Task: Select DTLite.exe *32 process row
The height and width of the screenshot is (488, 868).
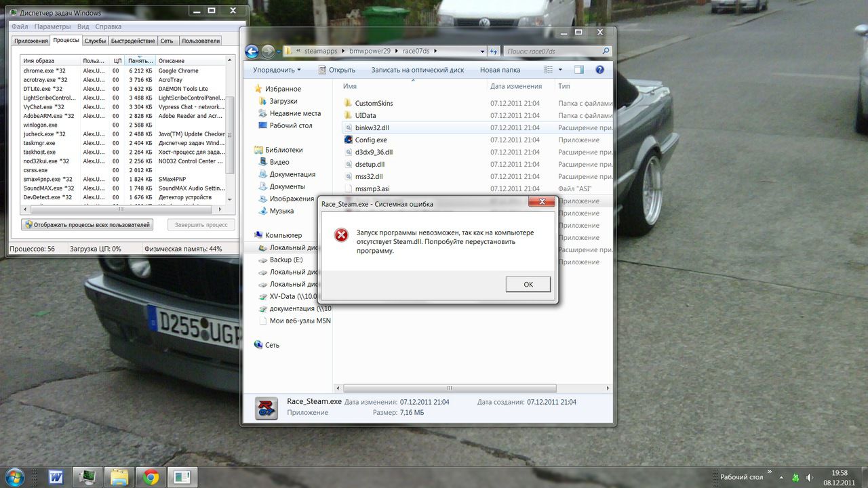Action: pos(123,89)
